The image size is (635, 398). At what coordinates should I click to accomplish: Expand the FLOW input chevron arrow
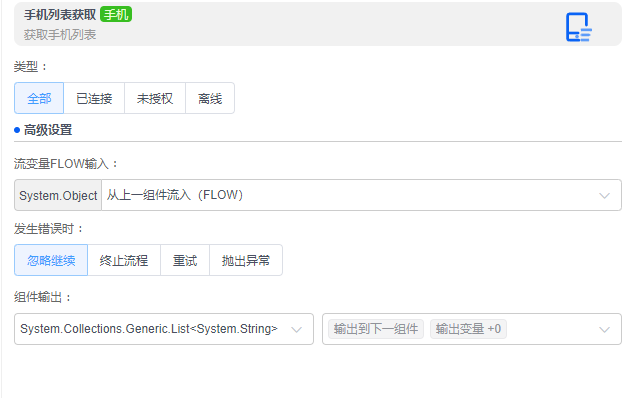click(604, 196)
